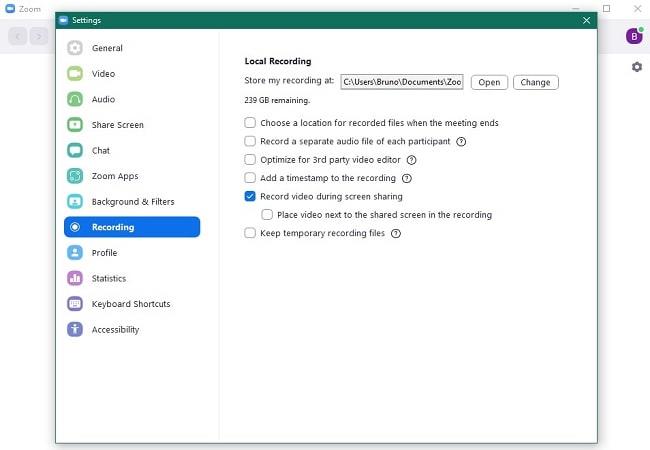The image size is (650, 450).
Task: Click Change to set recording location
Action: [x=535, y=82]
